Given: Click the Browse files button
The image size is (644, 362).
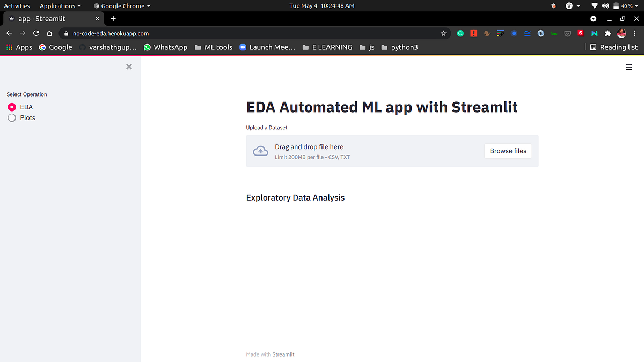Looking at the screenshot, I should (x=508, y=151).
